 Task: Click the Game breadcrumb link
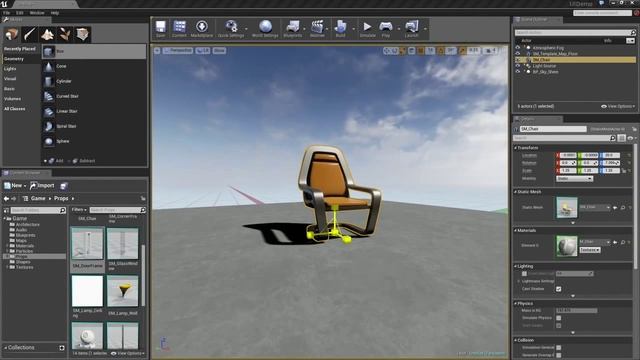click(38, 198)
